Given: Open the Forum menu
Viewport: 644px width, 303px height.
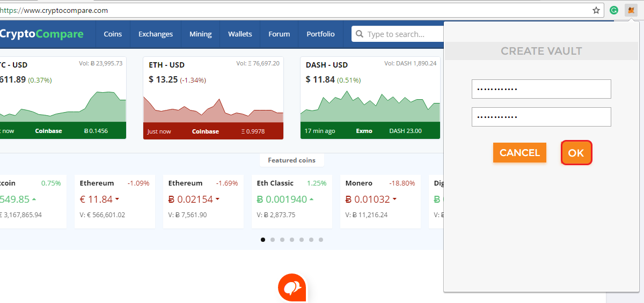Looking at the screenshot, I should point(279,34).
